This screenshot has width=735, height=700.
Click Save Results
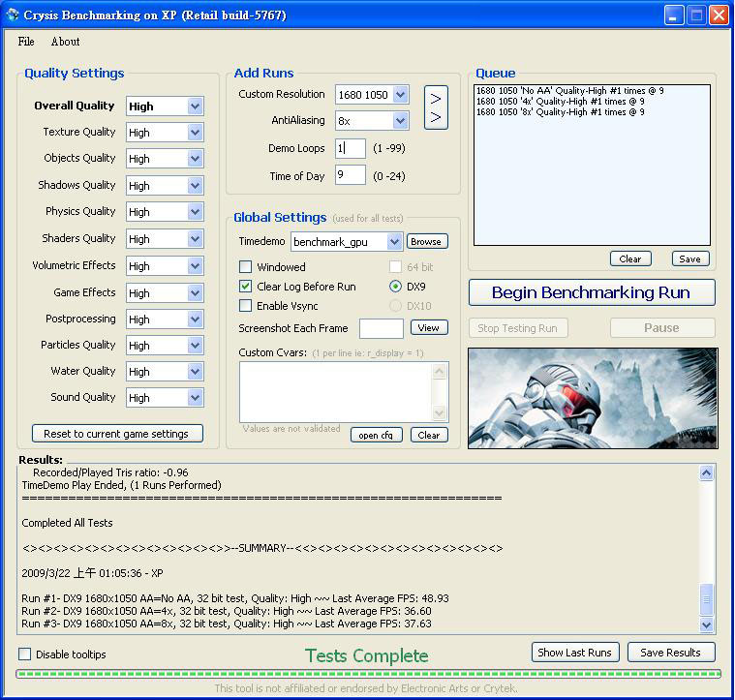671,653
